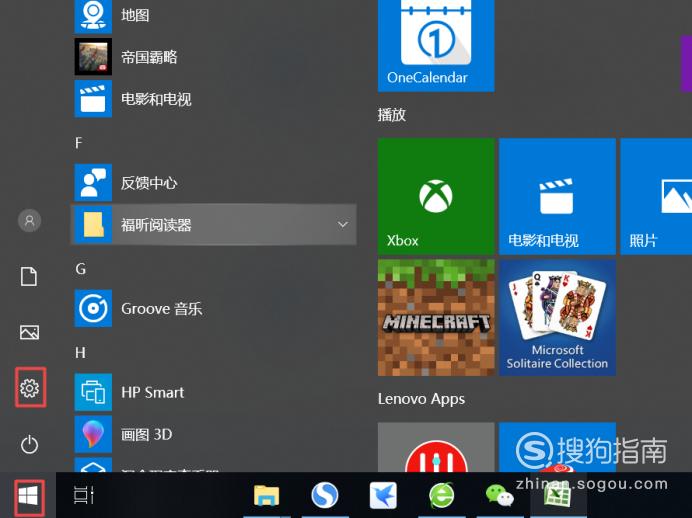This screenshot has width=692, height=518.
Task: Open File Explorer from the taskbar
Action: pos(267,495)
